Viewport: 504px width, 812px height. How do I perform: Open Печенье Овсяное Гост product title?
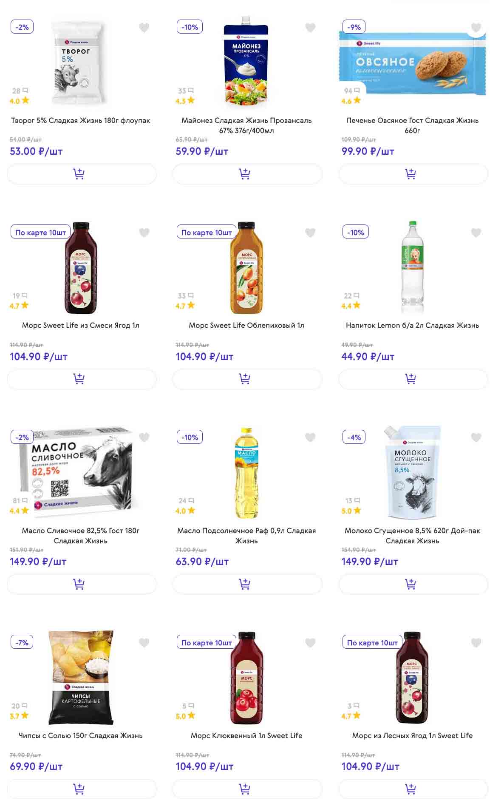pos(412,125)
